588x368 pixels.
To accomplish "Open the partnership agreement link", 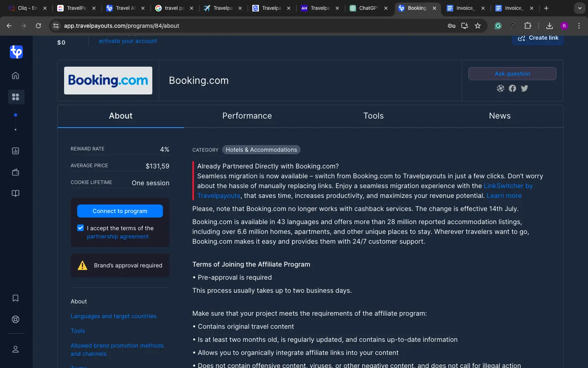I will (118, 236).
